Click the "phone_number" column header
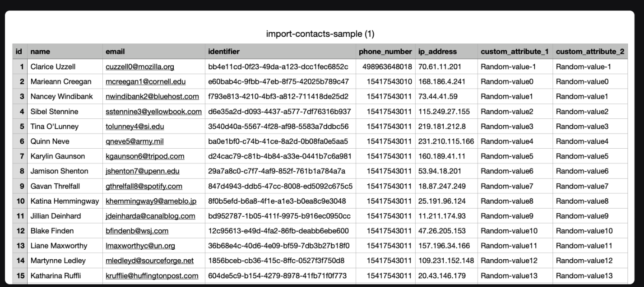The image size is (644, 287). click(x=385, y=52)
